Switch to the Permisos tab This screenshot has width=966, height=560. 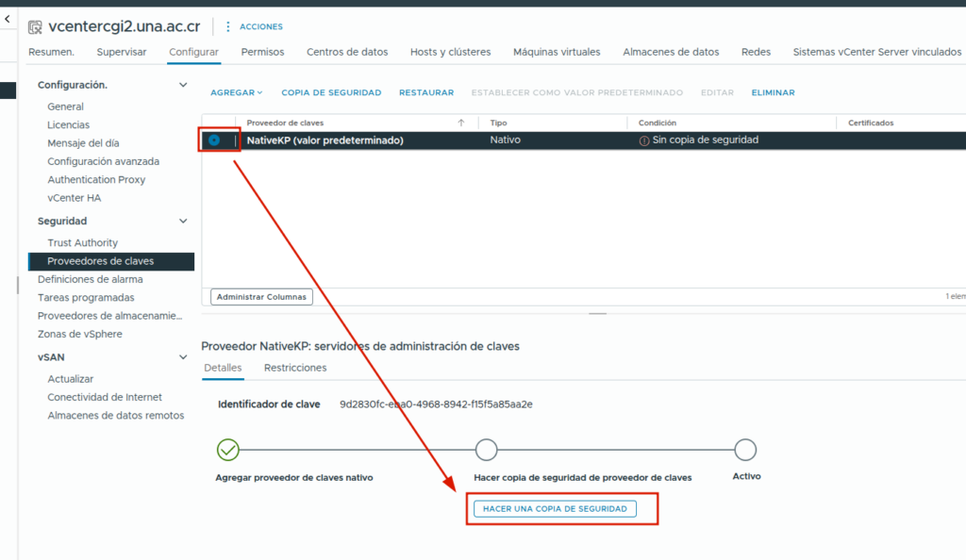click(262, 52)
